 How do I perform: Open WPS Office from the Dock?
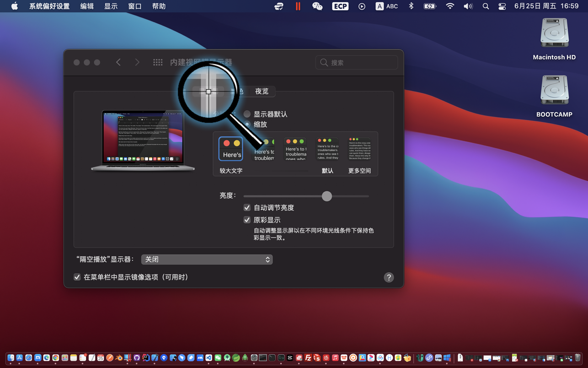click(x=344, y=358)
